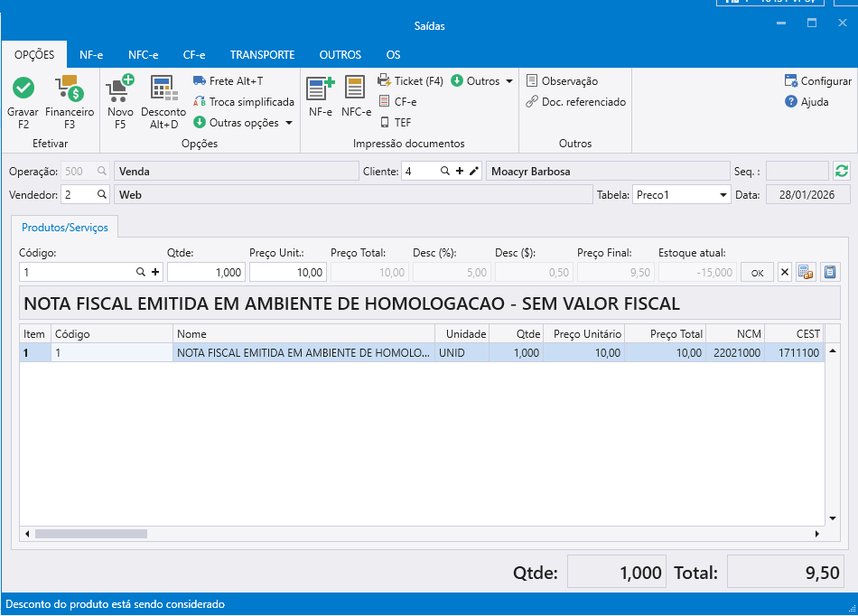Click the X remove item button

pyautogui.click(x=784, y=272)
